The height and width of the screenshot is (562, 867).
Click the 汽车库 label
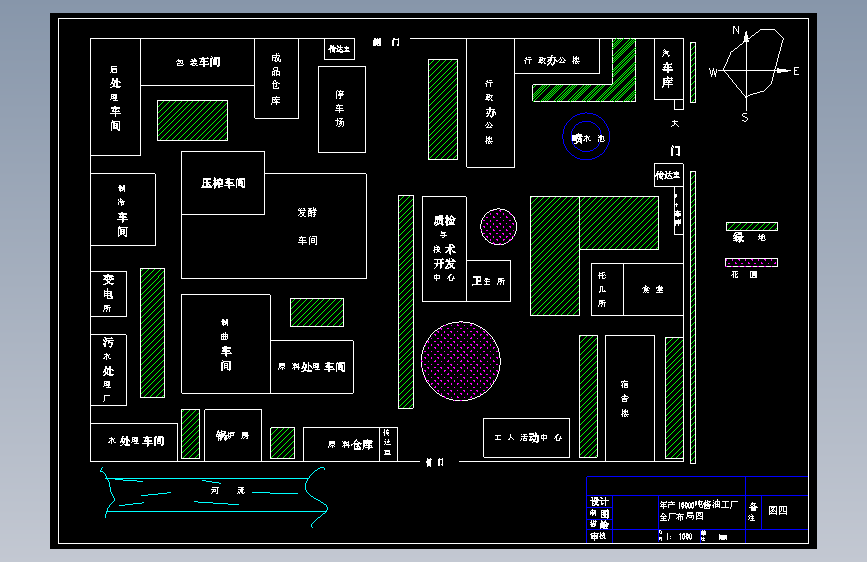[667, 68]
